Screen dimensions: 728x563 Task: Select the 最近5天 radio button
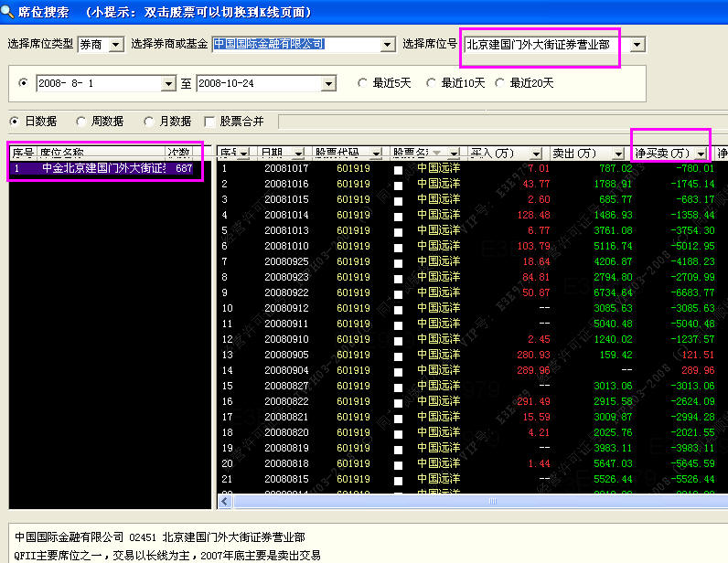(364, 83)
